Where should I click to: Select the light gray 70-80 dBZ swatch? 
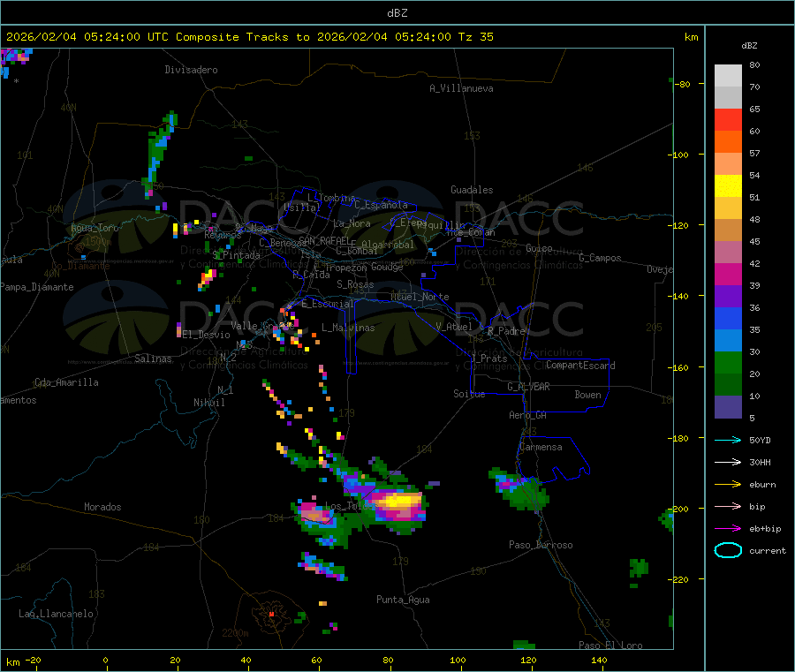click(728, 76)
